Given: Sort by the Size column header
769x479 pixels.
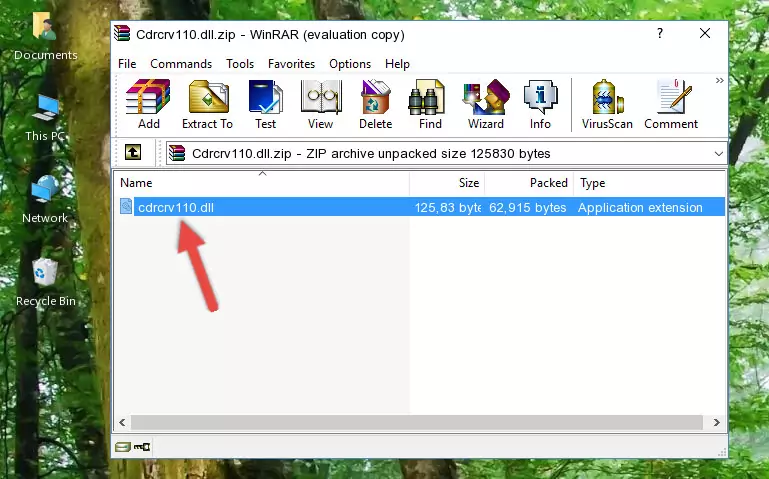Looking at the screenshot, I should tap(447, 182).
